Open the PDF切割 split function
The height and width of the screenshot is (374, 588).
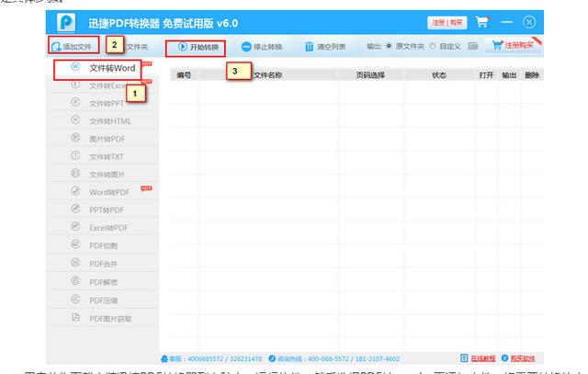click(102, 245)
